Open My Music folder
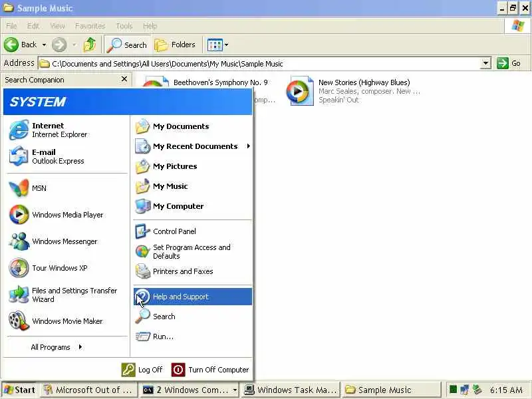The image size is (532, 399). [192, 186]
